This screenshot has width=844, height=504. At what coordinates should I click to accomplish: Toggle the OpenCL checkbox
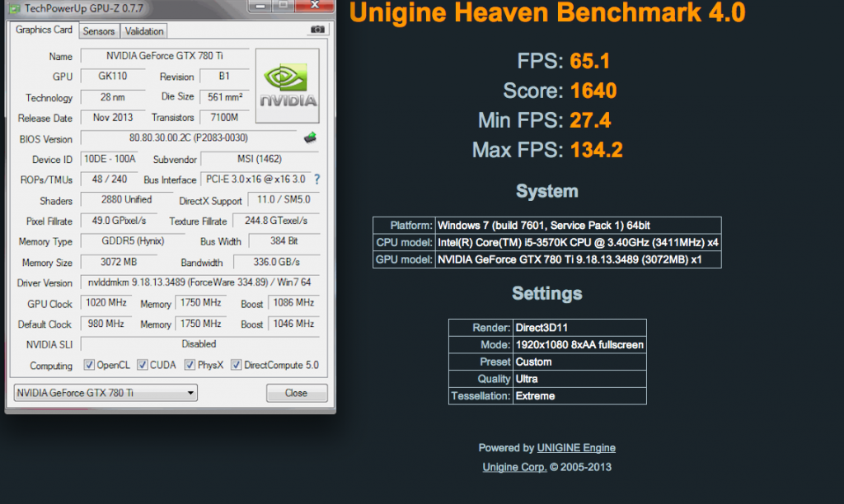click(x=90, y=365)
